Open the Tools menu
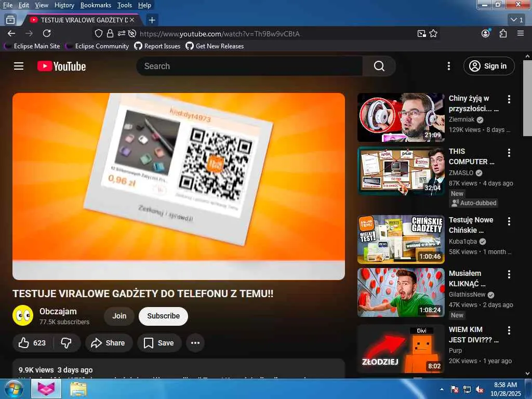This screenshot has height=399, width=532. click(125, 5)
